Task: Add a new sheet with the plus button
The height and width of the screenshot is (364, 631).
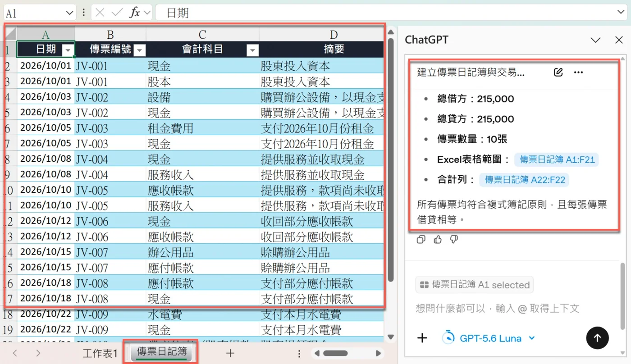Action: point(230,353)
